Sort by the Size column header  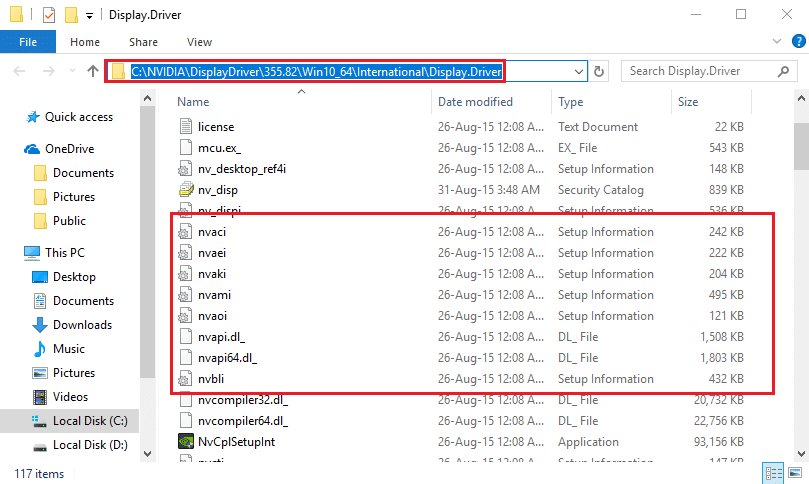pyautogui.click(x=688, y=102)
